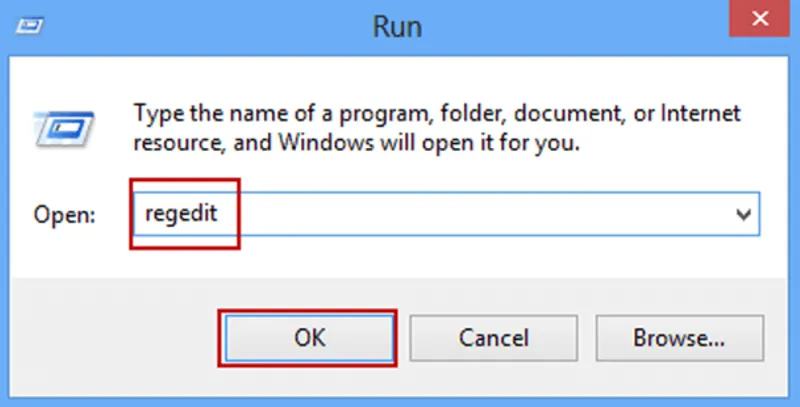
Task: Click the Run icon in the title bar
Action: [30, 26]
